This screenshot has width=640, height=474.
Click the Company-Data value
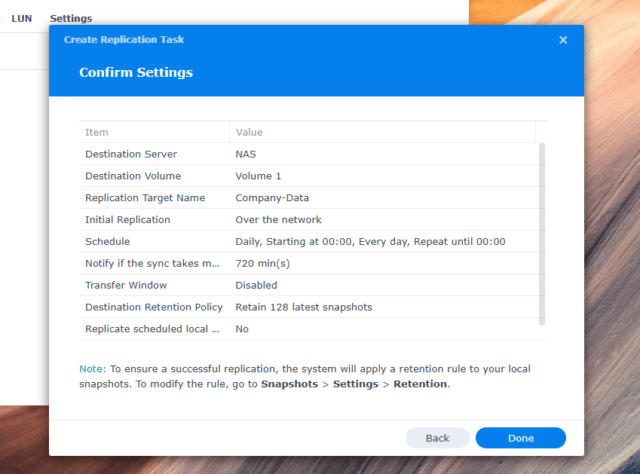coord(272,198)
